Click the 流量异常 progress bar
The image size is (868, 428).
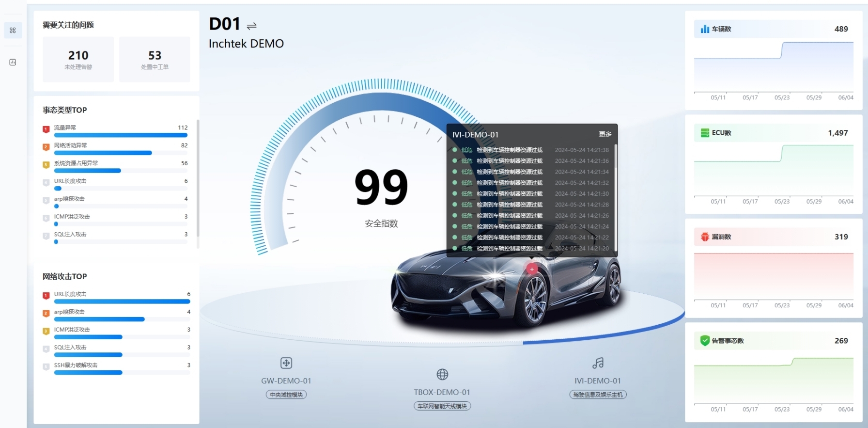tap(121, 135)
